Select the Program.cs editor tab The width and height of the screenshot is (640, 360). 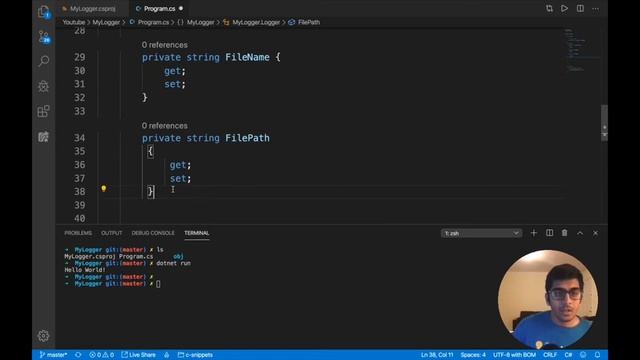pyautogui.click(x=159, y=9)
